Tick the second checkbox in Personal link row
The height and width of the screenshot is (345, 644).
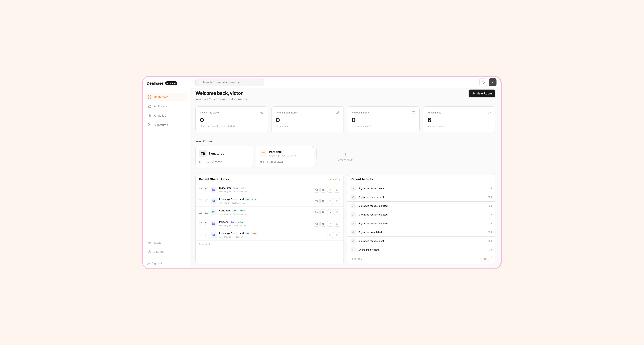[207, 224]
